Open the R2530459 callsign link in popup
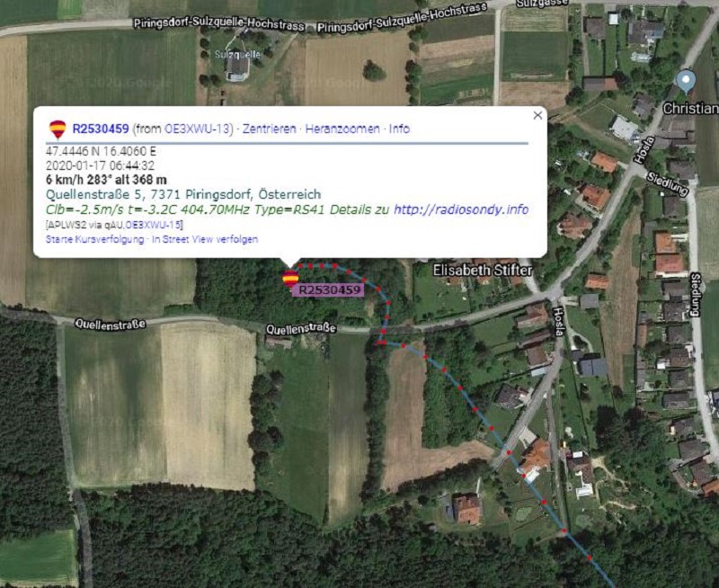This screenshot has width=719, height=588. tap(101, 129)
